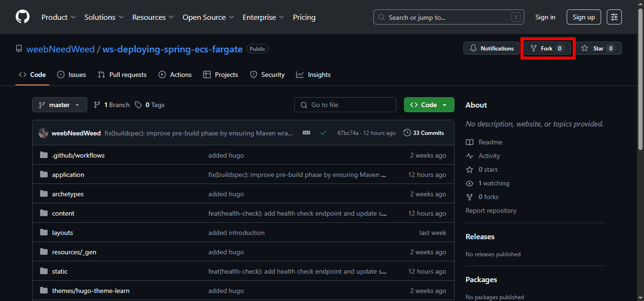Click the Readme book icon

coord(470,142)
